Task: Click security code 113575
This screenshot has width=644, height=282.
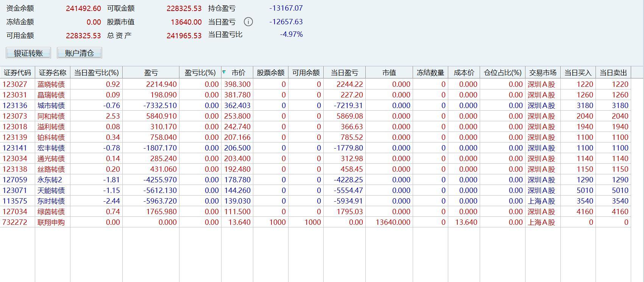Action: click(x=15, y=201)
